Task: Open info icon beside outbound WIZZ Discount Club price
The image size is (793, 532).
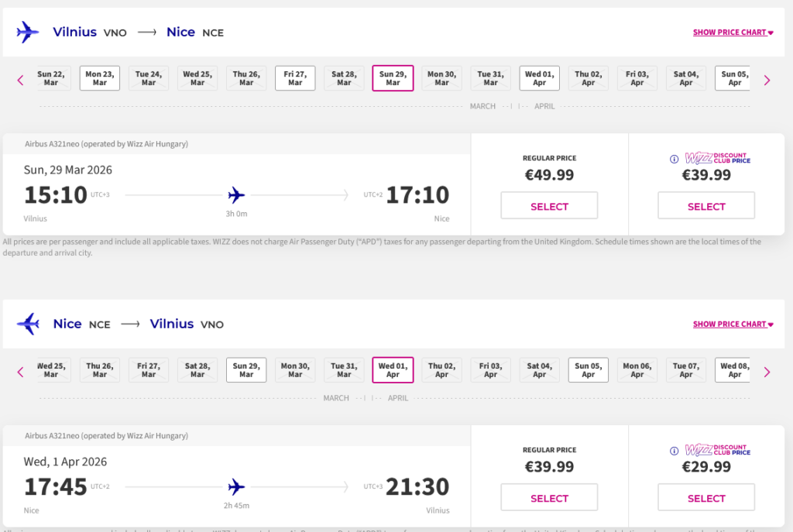Action: click(x=675, y=159)
